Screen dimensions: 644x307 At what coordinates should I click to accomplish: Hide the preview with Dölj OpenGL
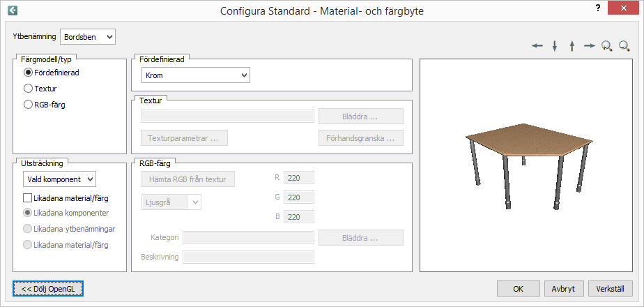tap(48, 288)
